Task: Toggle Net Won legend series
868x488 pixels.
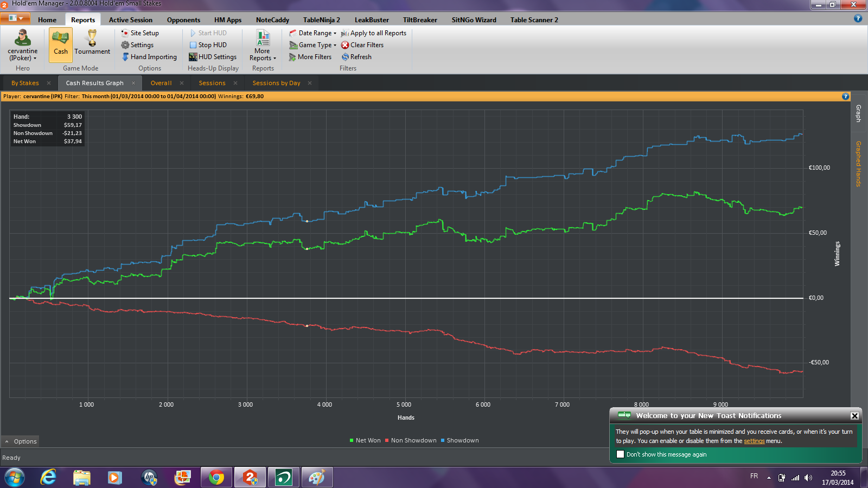Action: click(365, 440)
